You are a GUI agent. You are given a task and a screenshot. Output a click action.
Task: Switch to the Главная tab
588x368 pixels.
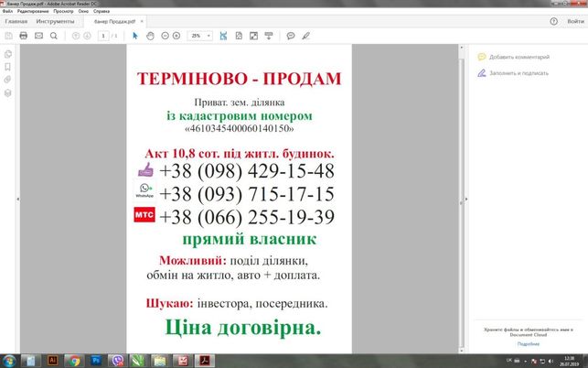[16, 21]
